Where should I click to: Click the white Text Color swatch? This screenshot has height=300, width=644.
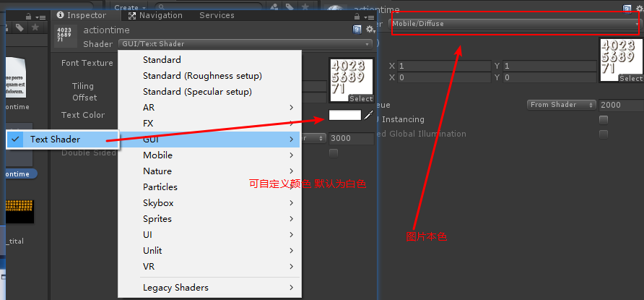click(344, 115)
